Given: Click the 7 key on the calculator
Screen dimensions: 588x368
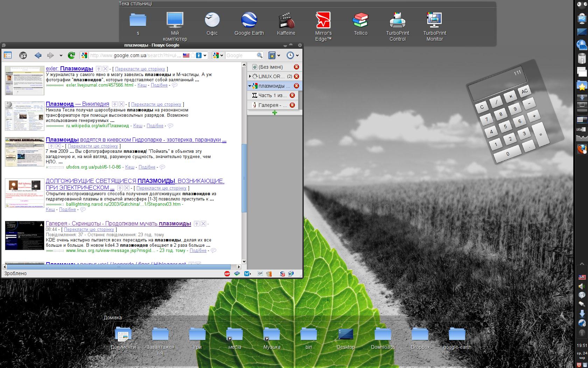Looking at the screenshot, I should [486, 120].
